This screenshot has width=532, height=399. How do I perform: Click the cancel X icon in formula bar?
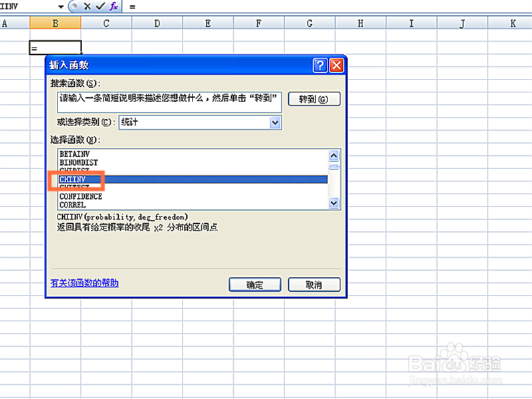[88, 6]
